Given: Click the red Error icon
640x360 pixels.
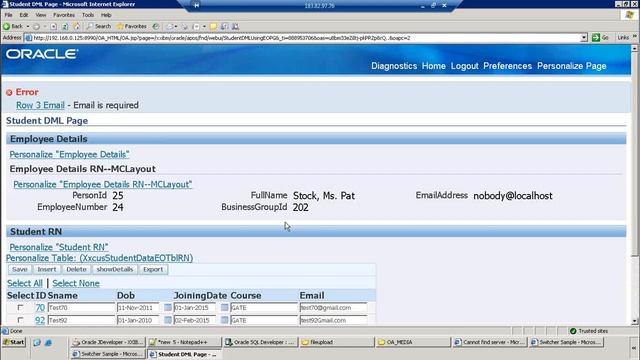Looking at the screenshot, I should (9, 93).
